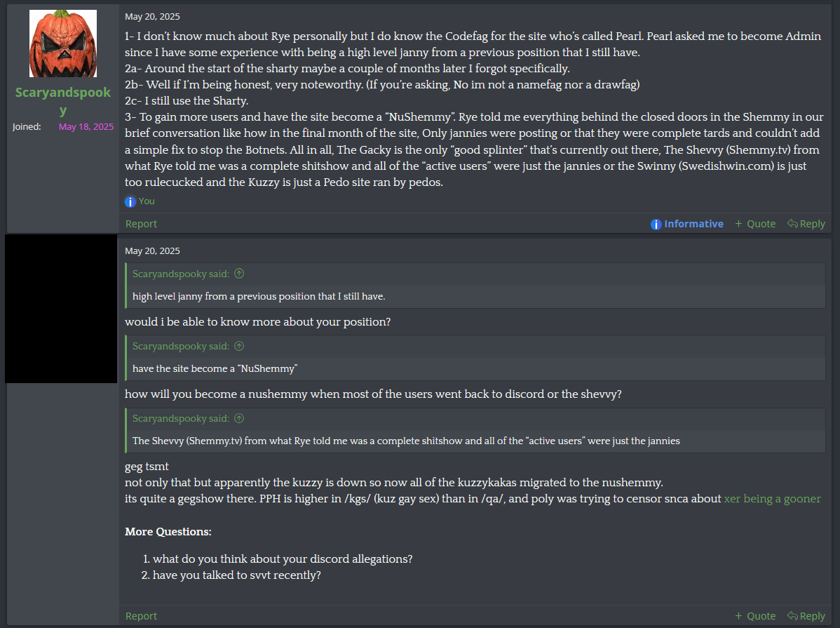Report the second post
Viewport: 840px width, 628px height.
point(141,616)
